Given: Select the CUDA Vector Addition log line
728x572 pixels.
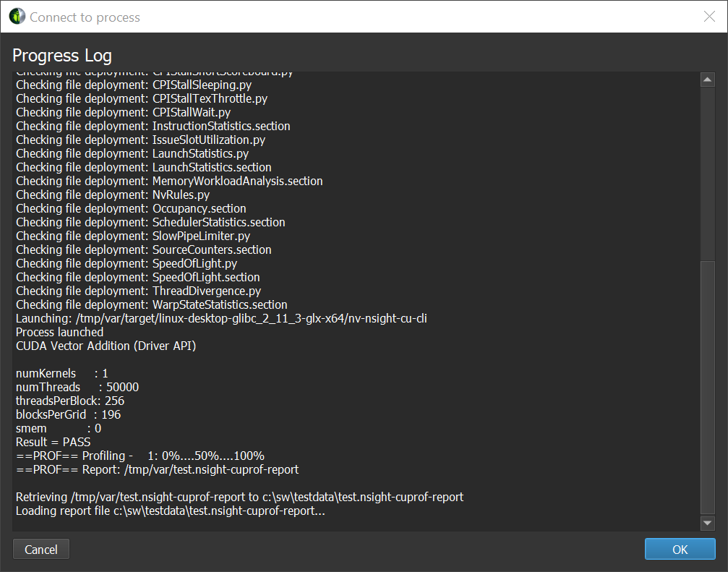Looking at the screenshot, I should (106, 346).
